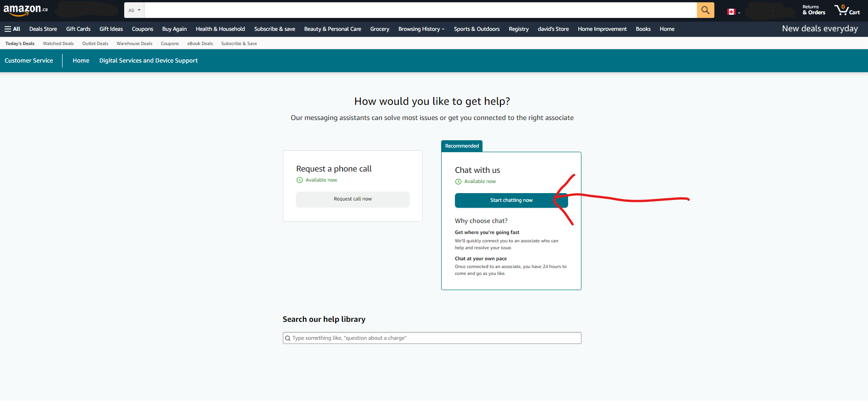868x406 pixels.
Task: Open david's Store
Action: tap(553, 29)
